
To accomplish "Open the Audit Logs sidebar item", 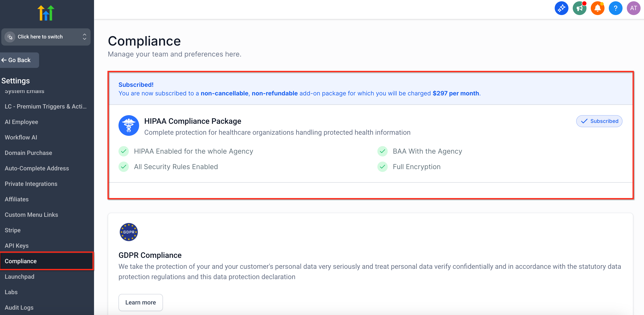I will (19, 307).
